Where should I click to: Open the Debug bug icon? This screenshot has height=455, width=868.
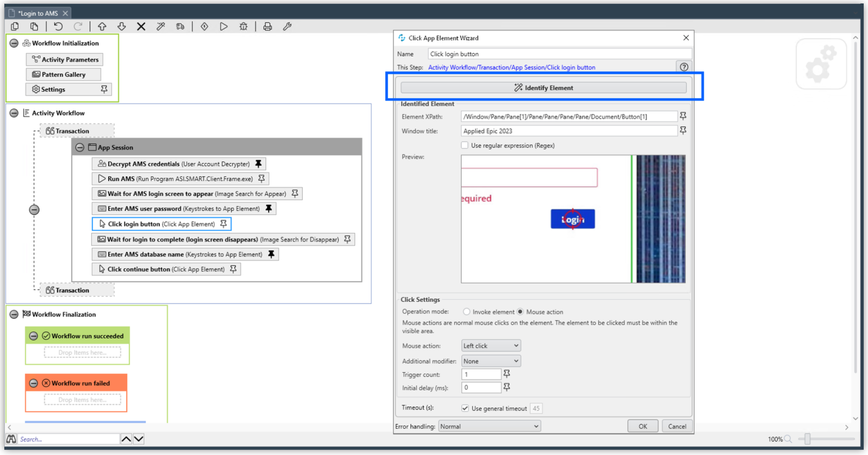243,26
